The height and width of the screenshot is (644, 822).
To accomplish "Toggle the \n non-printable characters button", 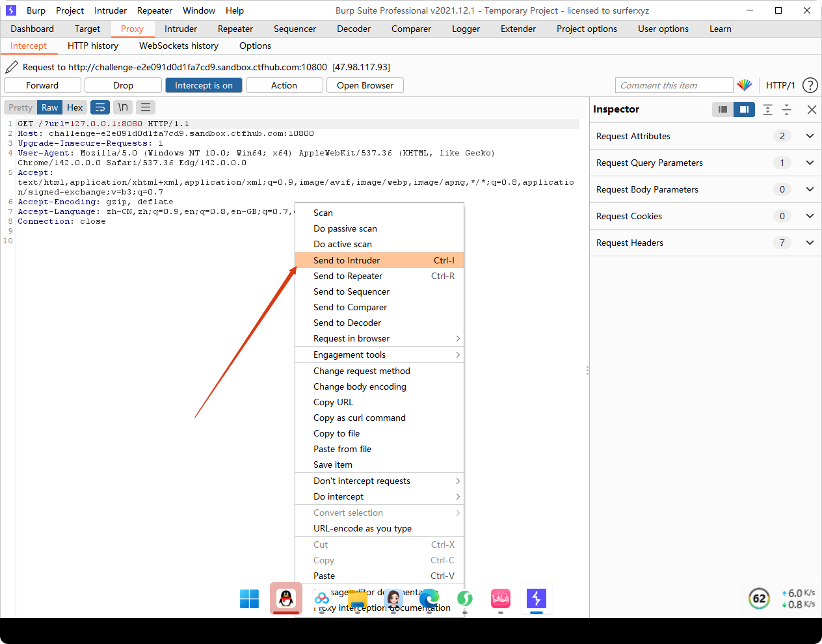I will 123,107.
